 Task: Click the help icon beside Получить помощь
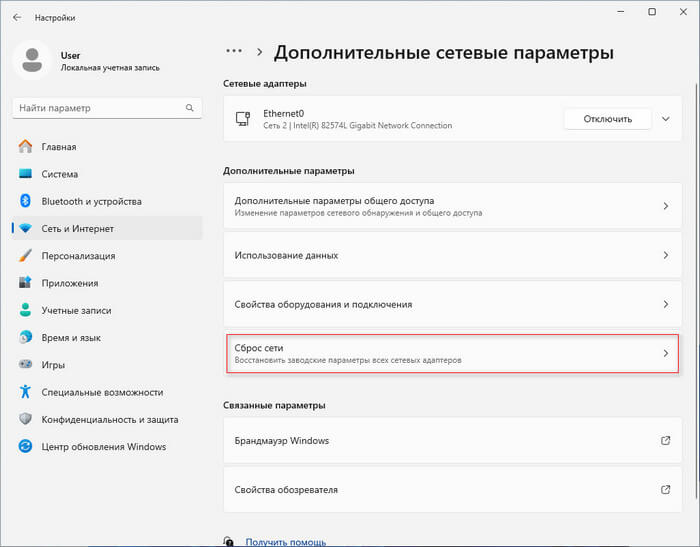pyautogui.click(x=228, y=542)
